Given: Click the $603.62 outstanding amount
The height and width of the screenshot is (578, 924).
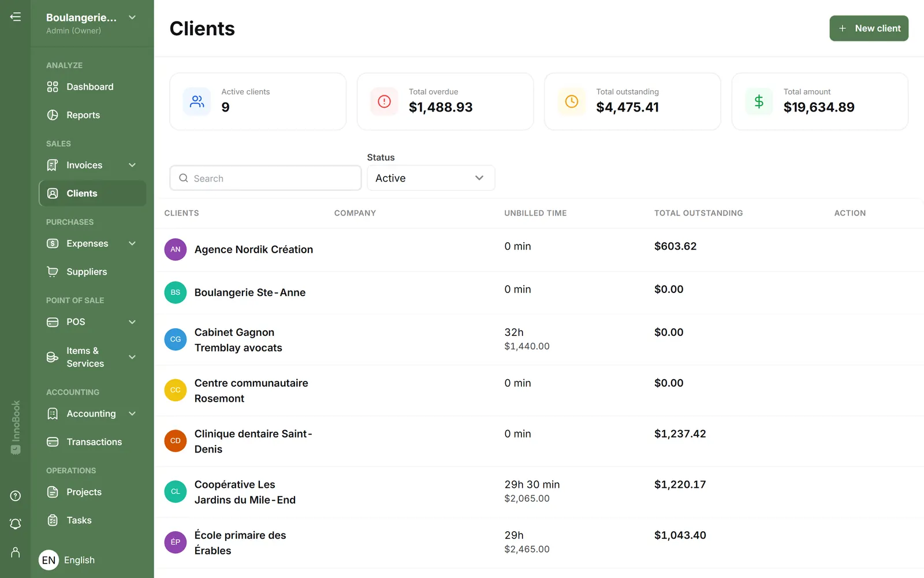Looking at the screenshot, I should 675,246.
